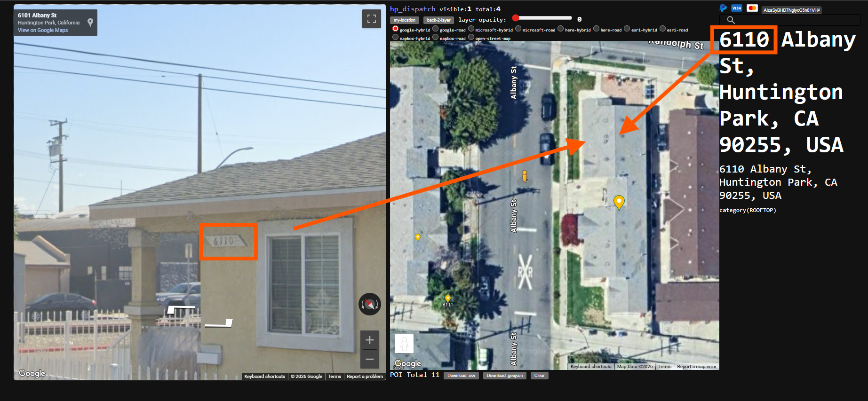Select the google-road map layer
This screenshot has width=868, height=401.
point(436,29)
